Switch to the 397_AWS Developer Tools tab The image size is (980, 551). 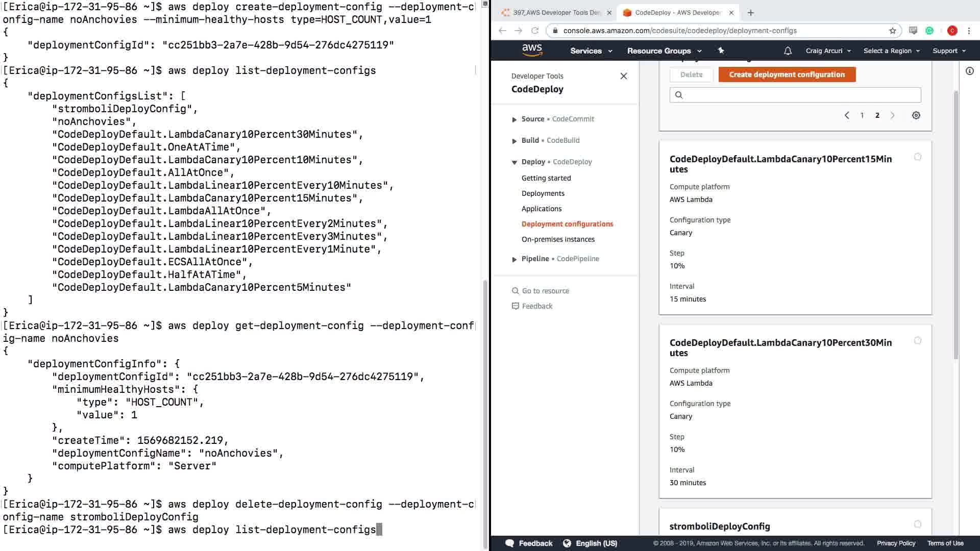click(556, 13)
